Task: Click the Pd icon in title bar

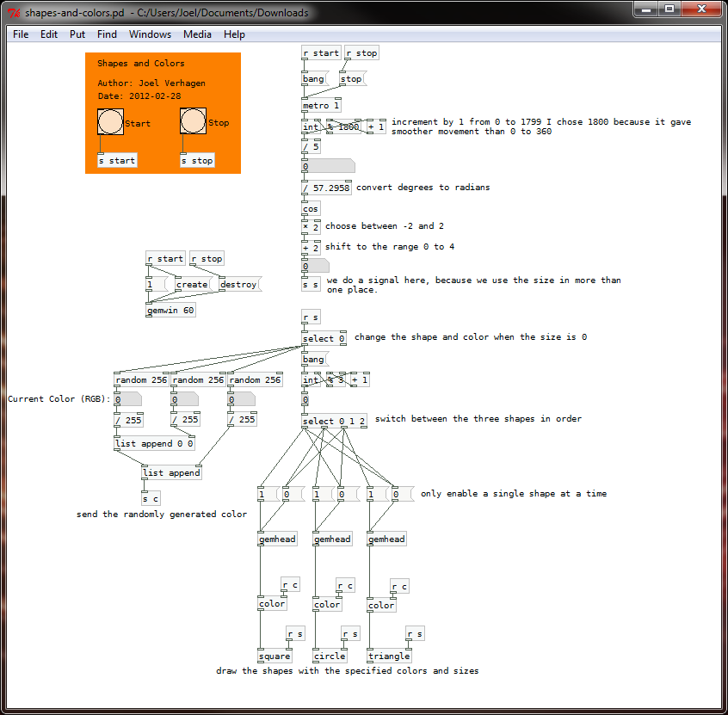Action: pyautogui.click(x=14, y=13)
